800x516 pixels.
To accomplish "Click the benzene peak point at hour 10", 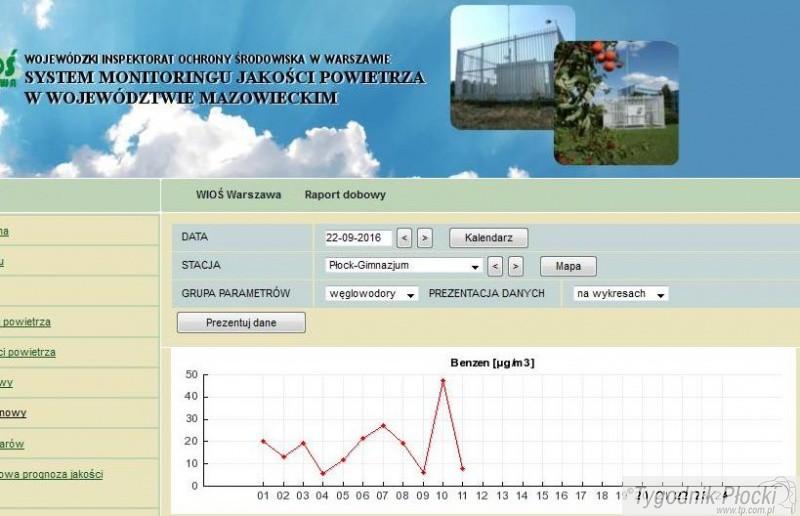I will (443, 381).
